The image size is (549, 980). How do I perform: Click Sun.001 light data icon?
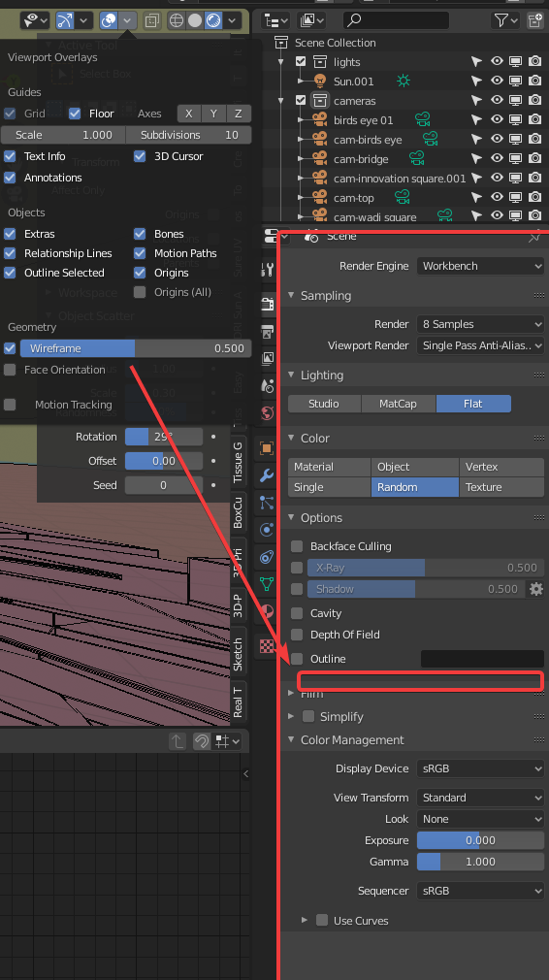404,82
